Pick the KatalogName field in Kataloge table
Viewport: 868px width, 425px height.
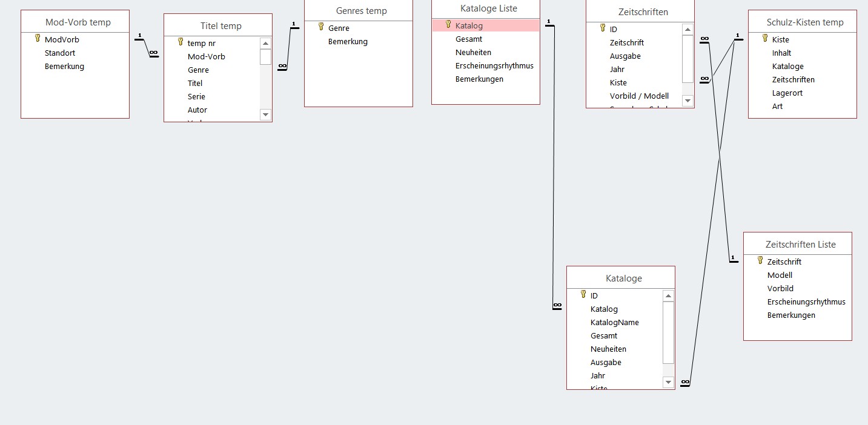614,322
